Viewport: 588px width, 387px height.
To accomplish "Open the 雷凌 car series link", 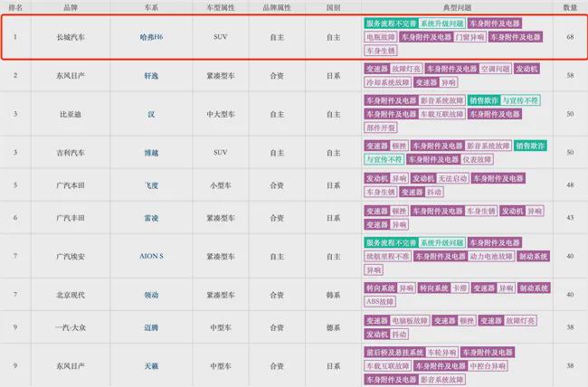I will point(151,218).
